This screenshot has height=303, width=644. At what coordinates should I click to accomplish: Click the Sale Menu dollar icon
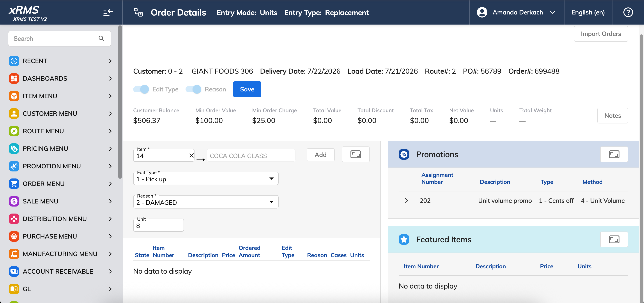(14, 201)
